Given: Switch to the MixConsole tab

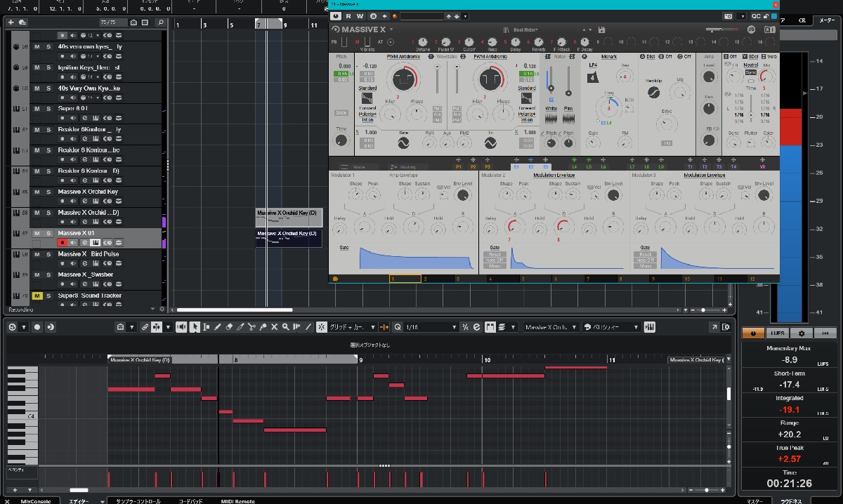Looking at the screenshot, I should coord(35,500).
